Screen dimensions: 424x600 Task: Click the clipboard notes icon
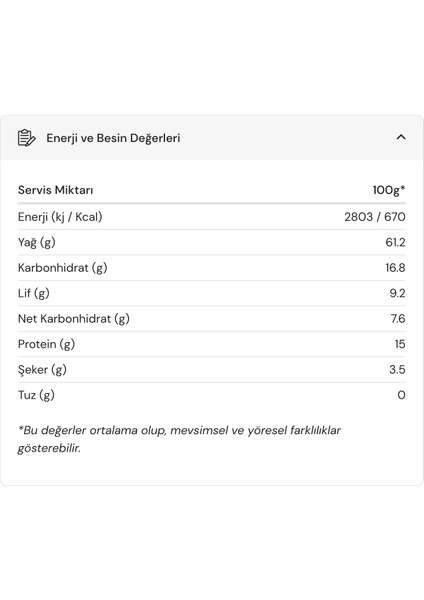click(x=26, y=138)
